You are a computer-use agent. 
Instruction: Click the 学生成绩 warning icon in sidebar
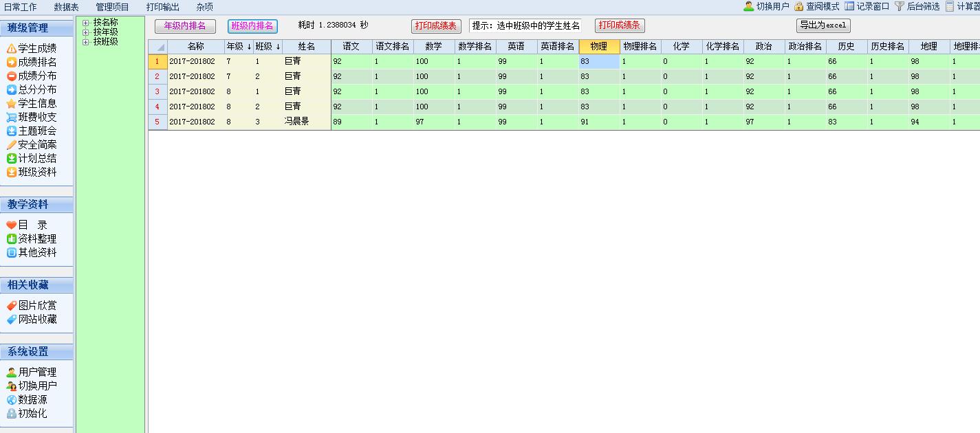point(12,49)
